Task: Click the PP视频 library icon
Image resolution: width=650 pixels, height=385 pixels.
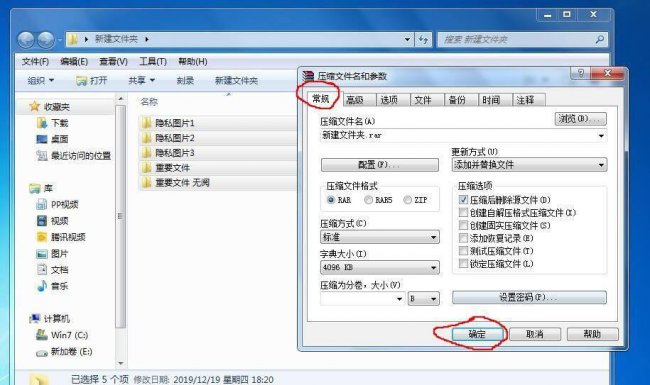Action: tap(42, 204)
